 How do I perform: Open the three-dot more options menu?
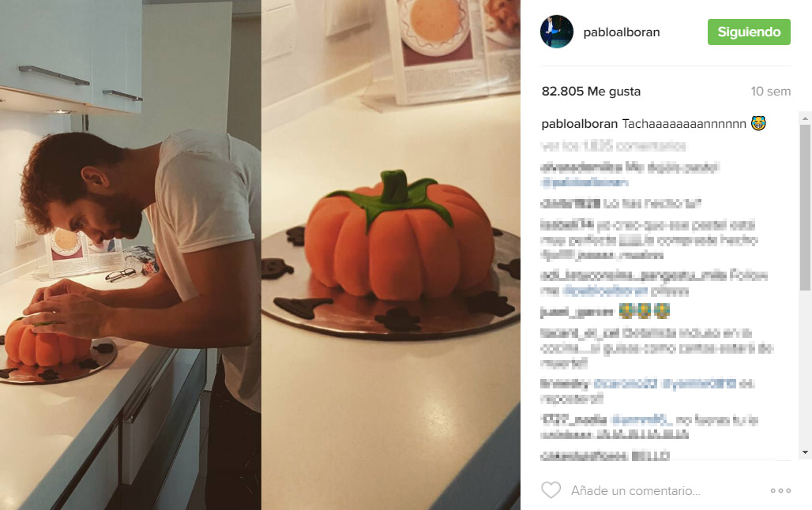pyautogui.click(x=780, y=490)
